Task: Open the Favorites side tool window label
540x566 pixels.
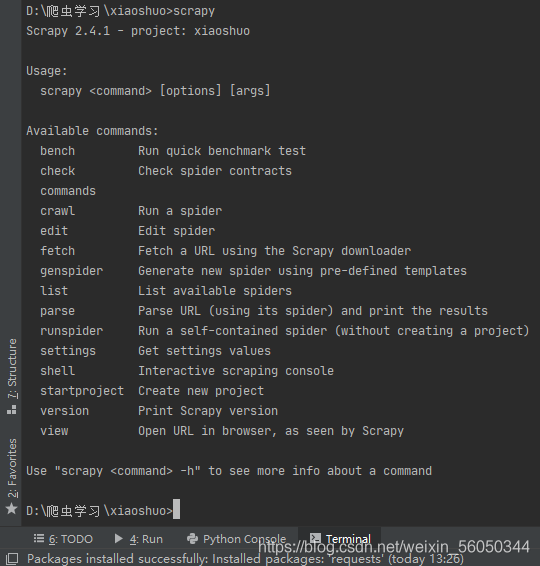Action: pyautogui.click(x=12, y=468)
